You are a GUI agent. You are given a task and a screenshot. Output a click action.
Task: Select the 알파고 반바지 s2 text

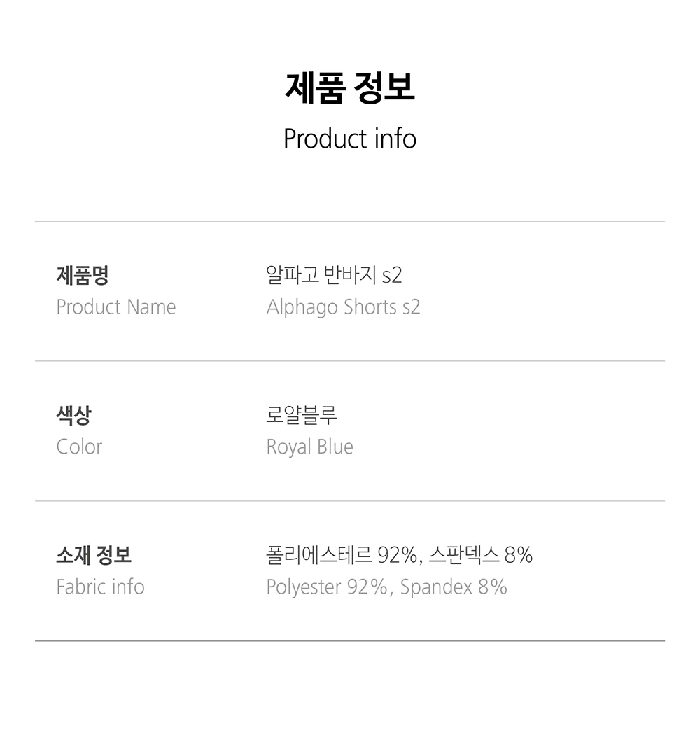pyautogui.click(x=335, y=276)
